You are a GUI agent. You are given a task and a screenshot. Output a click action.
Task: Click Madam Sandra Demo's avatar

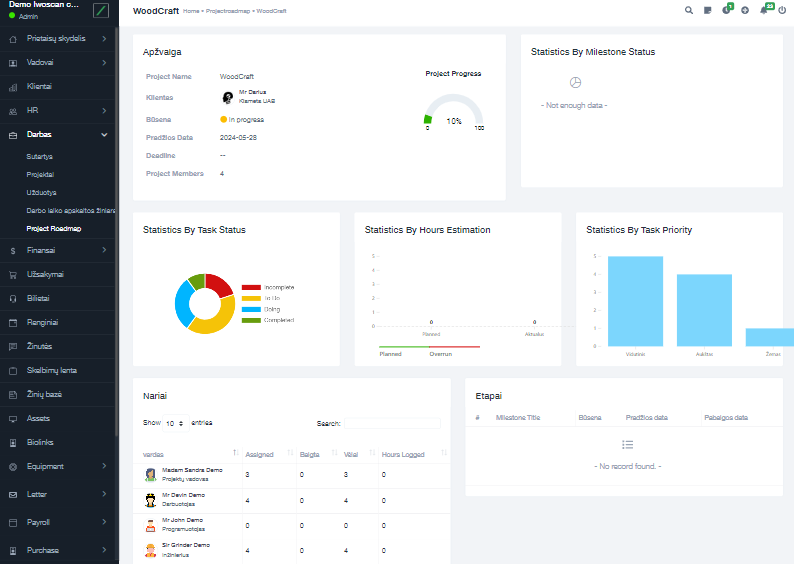150,474
